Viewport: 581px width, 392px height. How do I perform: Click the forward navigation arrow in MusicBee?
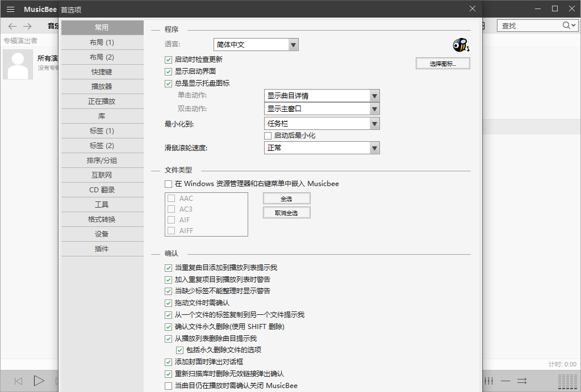[x=27, y=26]
